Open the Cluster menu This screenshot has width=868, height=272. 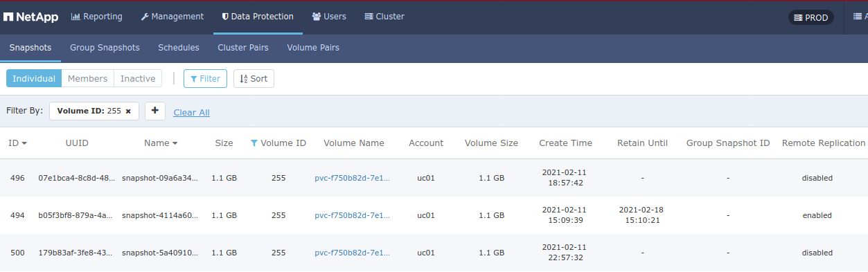[384, 17]
